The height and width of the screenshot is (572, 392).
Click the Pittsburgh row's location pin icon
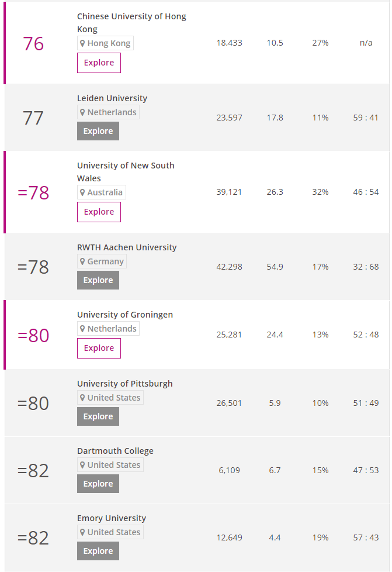(82, 398)
